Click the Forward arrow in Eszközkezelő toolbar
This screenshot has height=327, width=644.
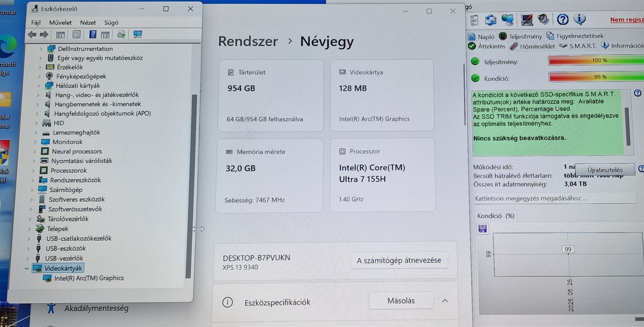tap(44, 35)
